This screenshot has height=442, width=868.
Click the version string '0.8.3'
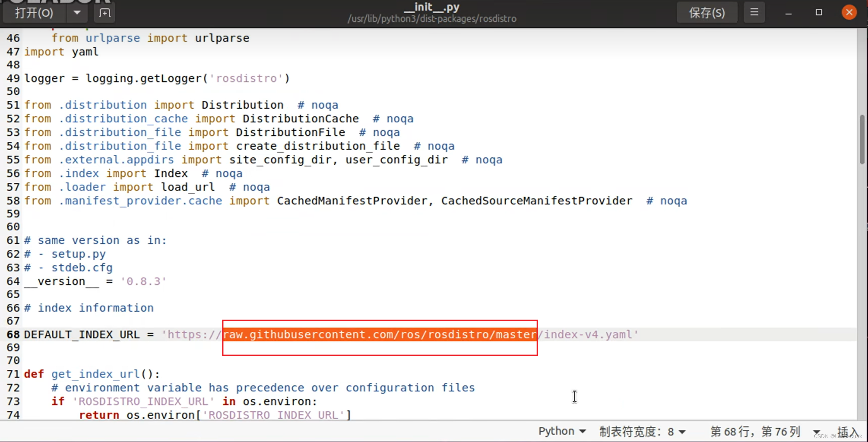tap(143, 281)
